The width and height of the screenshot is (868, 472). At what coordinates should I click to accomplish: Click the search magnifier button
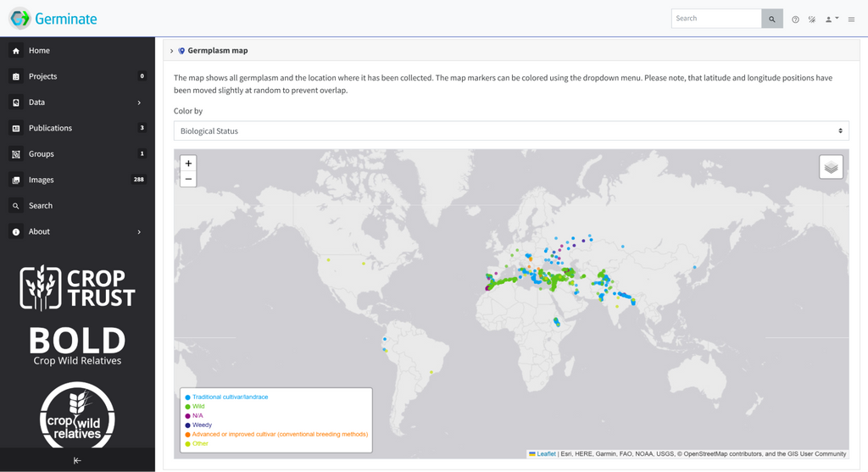point(771,19)
